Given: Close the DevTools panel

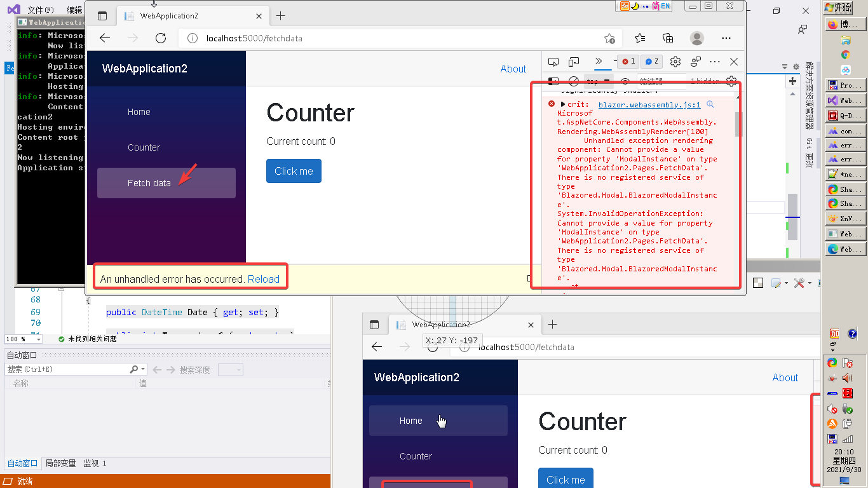Looking at the screenshot, I should (x=734, y=62).
